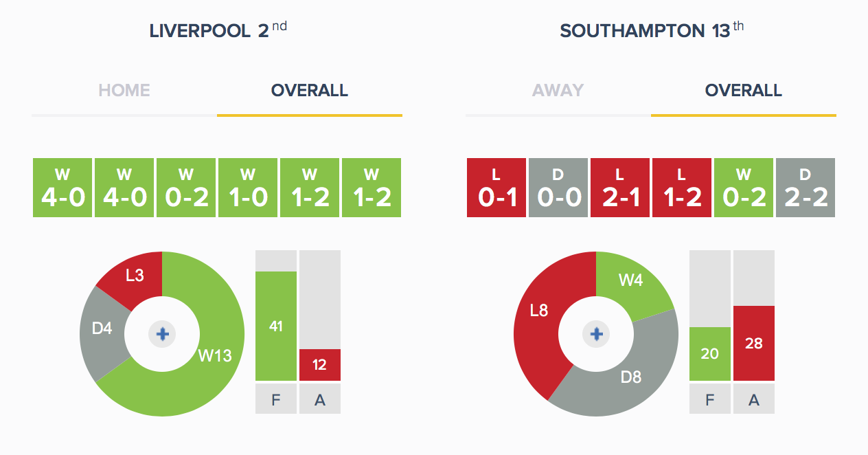Select Liverpool Overall tab
Screen dimensions: 868x455
tap(310, 90)
